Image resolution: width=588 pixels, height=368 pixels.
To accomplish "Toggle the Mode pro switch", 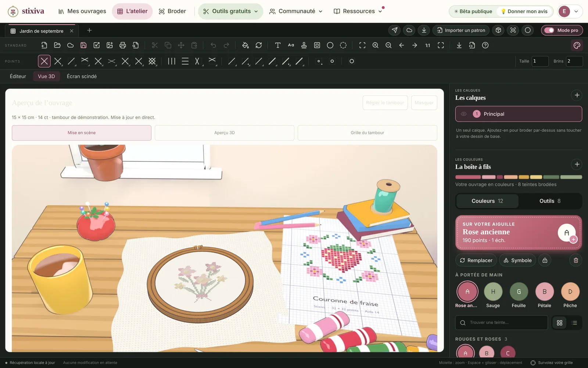I will 549,30.
